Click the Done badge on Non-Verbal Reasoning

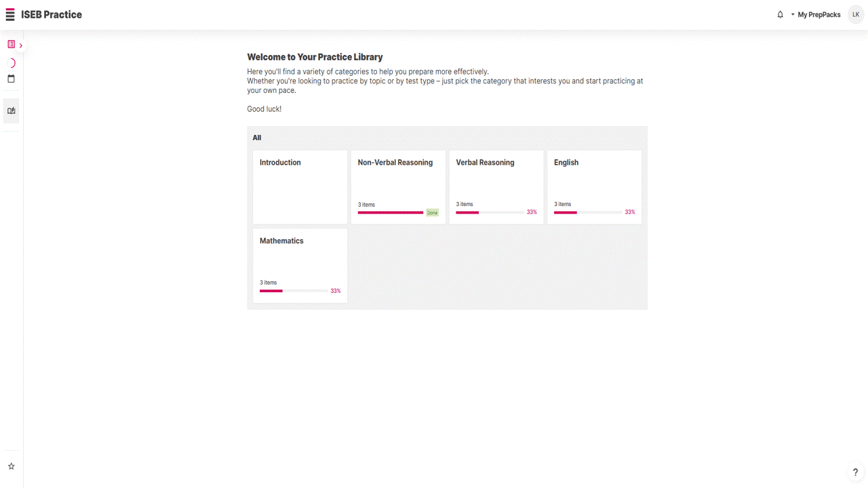pyautogui.click(x=432, y=213)
